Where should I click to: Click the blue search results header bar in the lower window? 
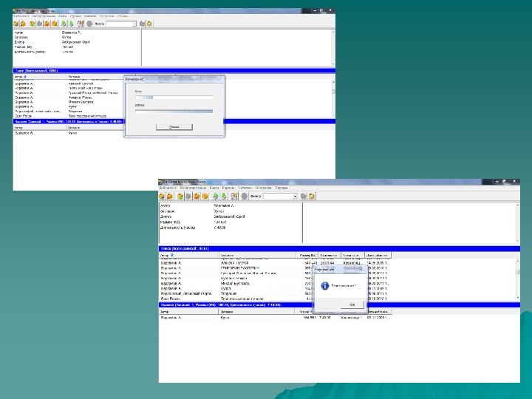(x=339, y=249)
